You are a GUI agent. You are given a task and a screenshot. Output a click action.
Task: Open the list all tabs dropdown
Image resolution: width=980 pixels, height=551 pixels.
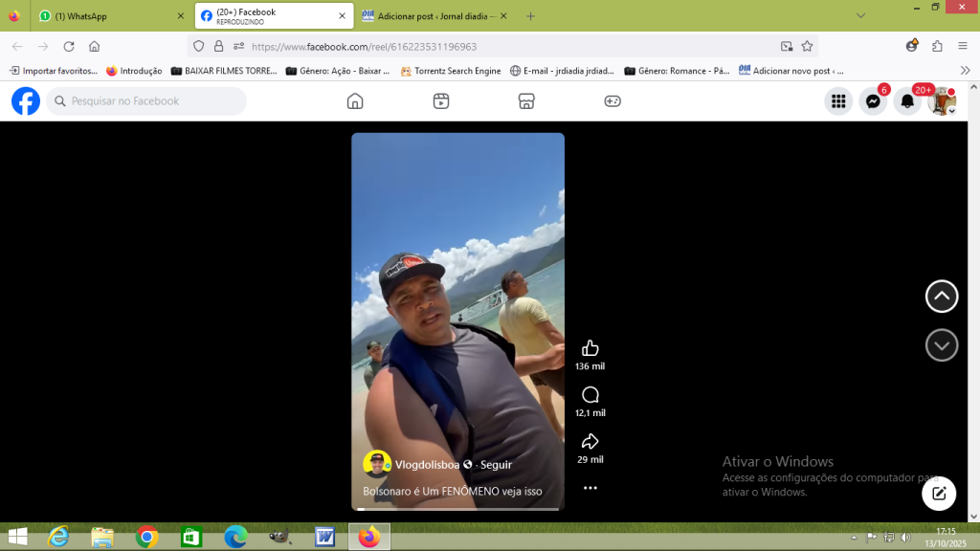860,16
